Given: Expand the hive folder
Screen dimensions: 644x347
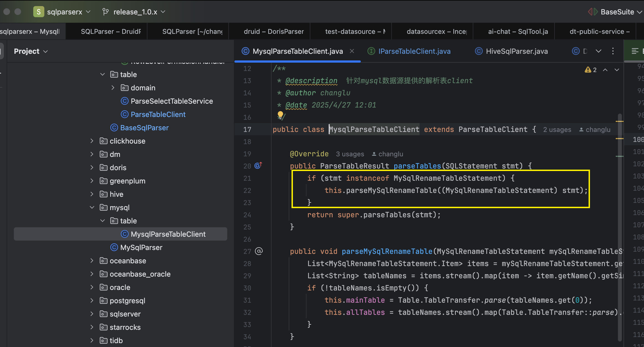Looking at the screenshot, I should [x=92, y=194].
